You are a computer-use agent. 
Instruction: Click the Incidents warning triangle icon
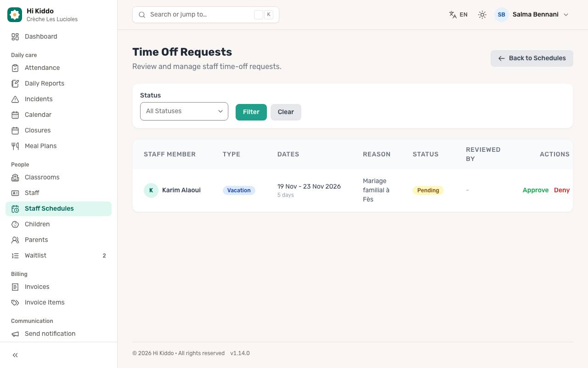coord(15,99)
